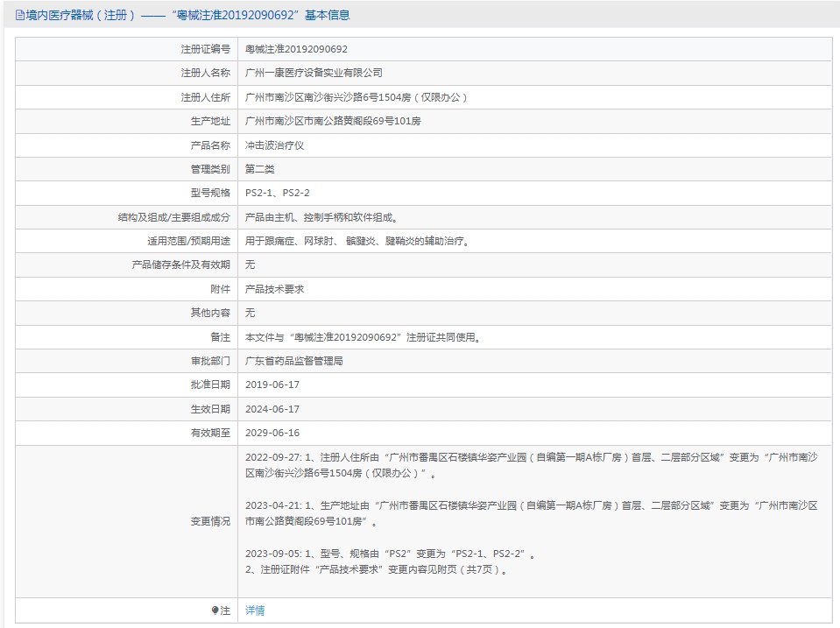The height and width of the screenshot is (628, 840).
Task: Click the 2023-09-05 model change entry
Action: click(x=390, y=554)
